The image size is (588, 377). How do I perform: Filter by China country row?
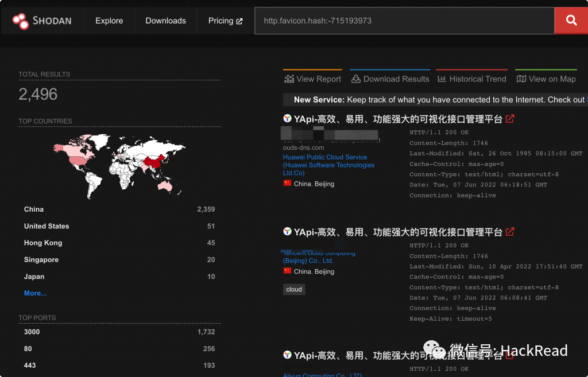pyautogui.click(x=119, y=209)
